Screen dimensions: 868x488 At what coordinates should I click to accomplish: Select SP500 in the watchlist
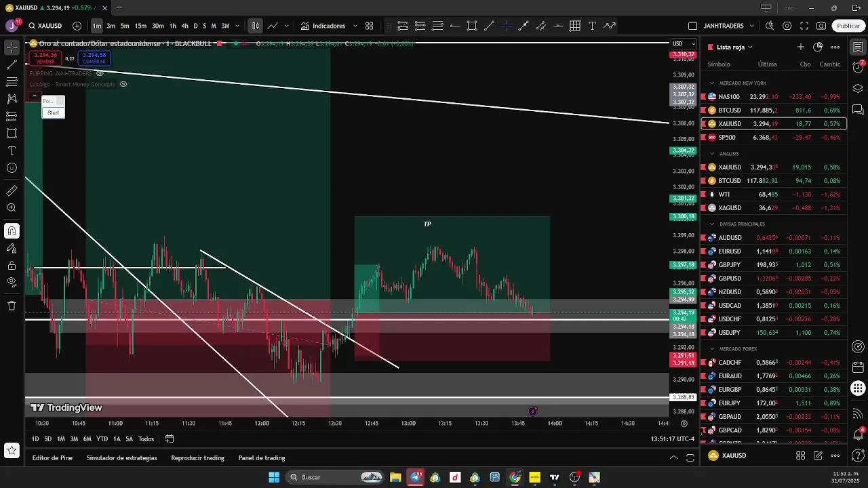(x=773, y=138)
